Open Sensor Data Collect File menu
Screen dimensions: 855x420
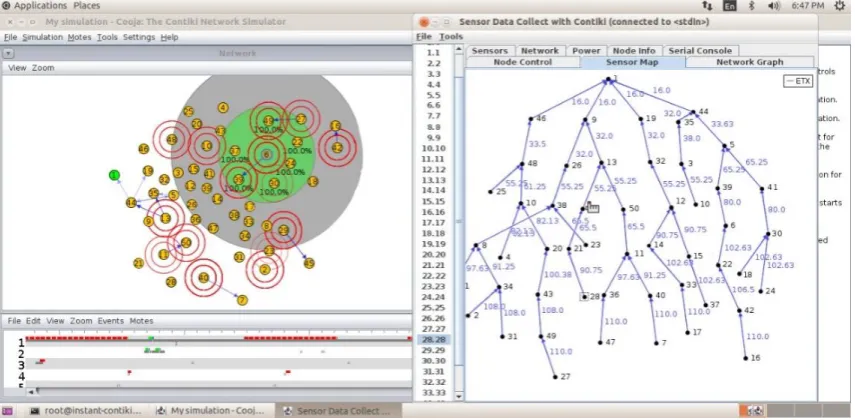click(424, 37)
